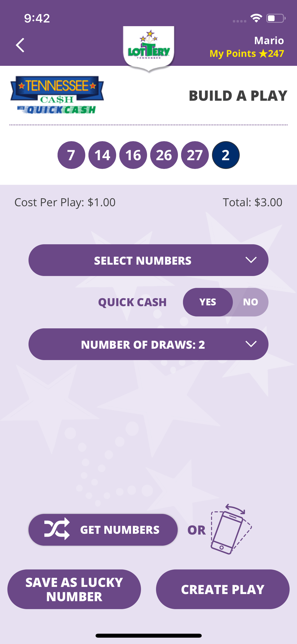Click Save As Lucky Number button

click(x=74, y=589)
